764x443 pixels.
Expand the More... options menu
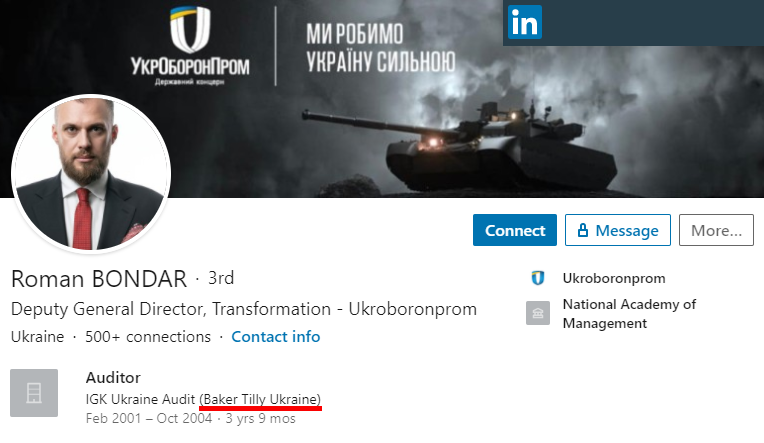pos(716,230)
